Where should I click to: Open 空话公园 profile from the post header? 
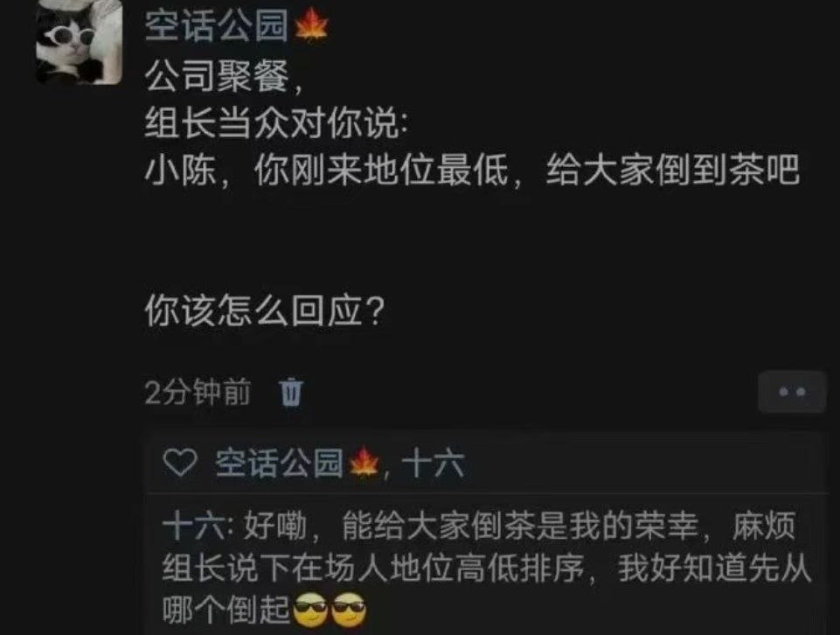pos(217,26)
